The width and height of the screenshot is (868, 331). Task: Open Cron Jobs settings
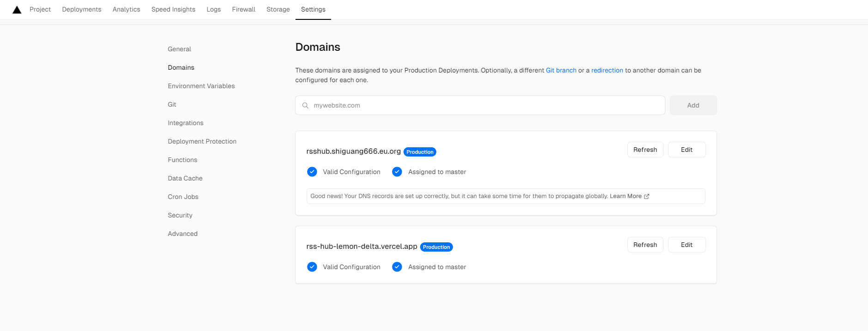pos(183,197)
